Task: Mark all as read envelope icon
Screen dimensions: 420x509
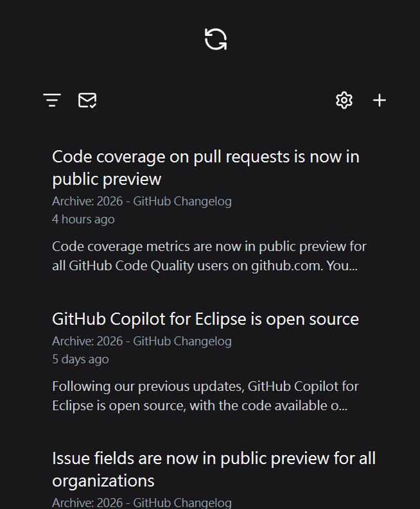Action: click(x=87, y=100)
